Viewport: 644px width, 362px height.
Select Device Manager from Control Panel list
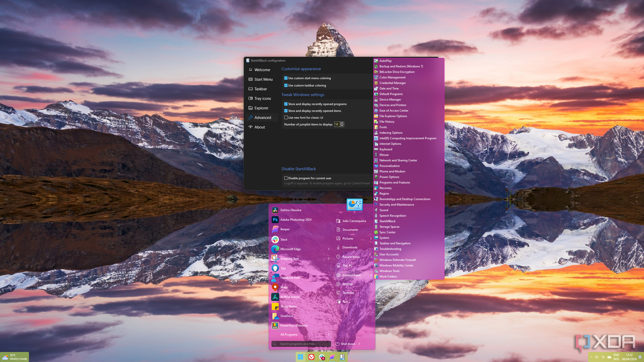click(x=390, y=100)
